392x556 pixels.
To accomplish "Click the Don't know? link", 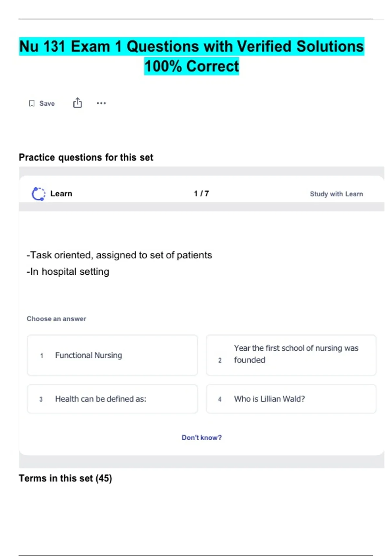I will coord(202,438).
